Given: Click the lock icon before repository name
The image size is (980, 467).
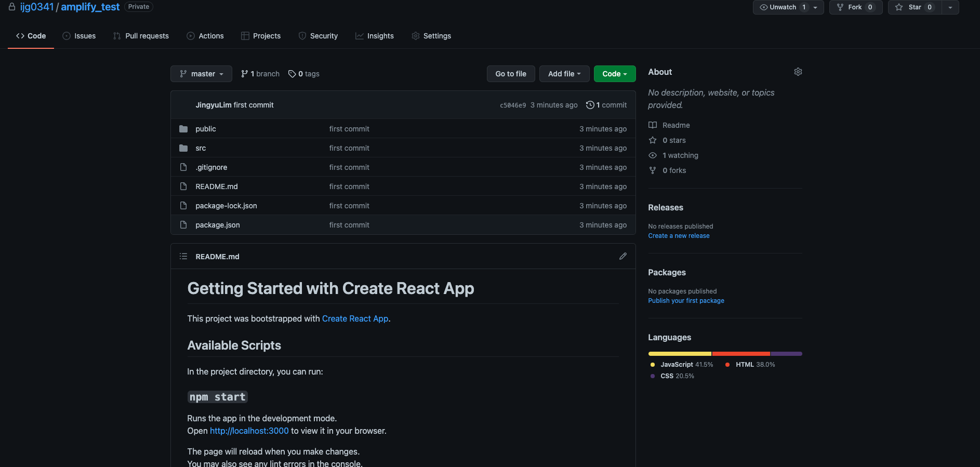Looking at the screenshot, I should [x=12, y=7].
